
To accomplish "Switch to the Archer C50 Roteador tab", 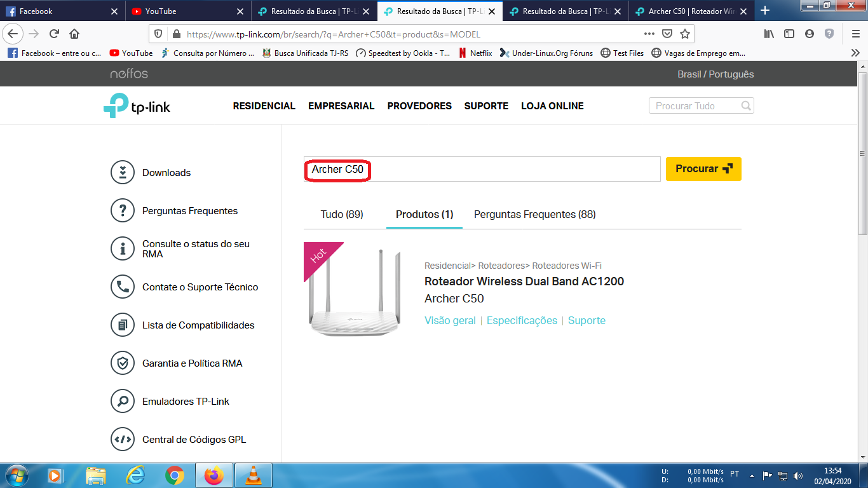I will coord(692,11).
